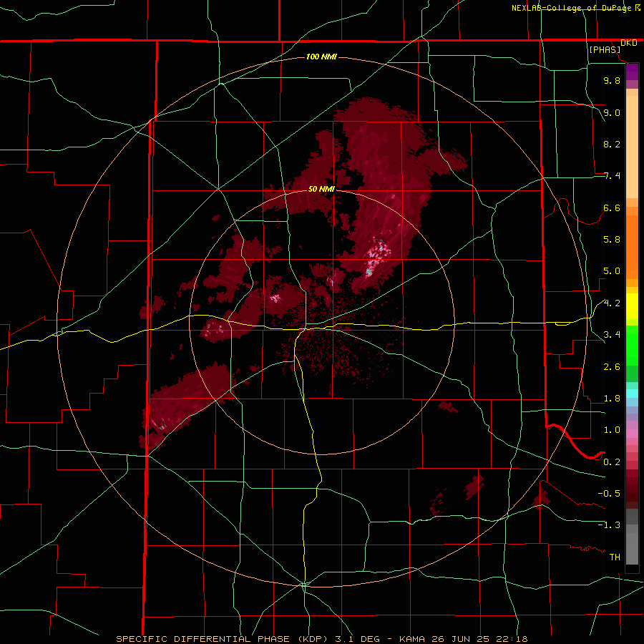
Task: Pick the pale peach color bar segment
Action: click(632, 147)
